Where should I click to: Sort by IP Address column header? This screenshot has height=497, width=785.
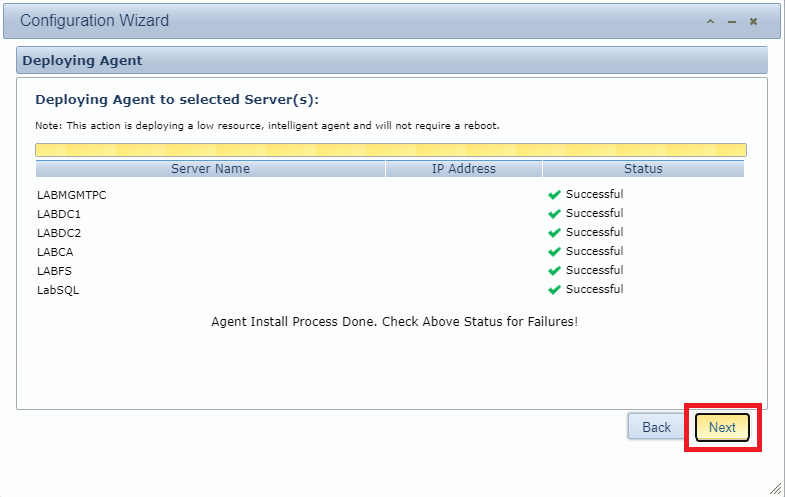pyautogui.click(x=463, y=169)
